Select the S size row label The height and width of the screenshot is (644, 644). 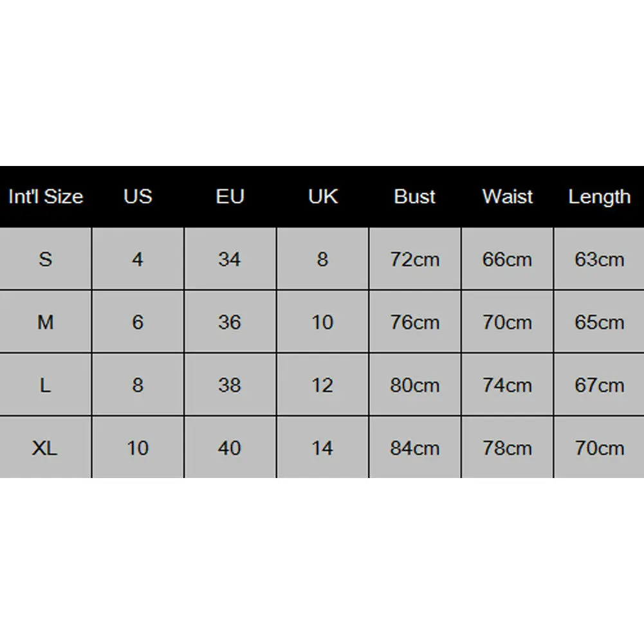[46, 259]
